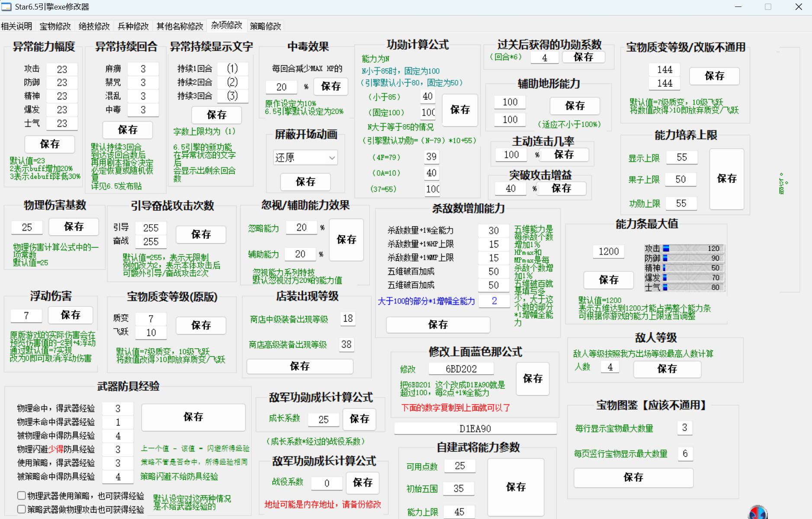Save the 异常持续显示文字 values
Viewport: 812px width, 519px height.
pyautogui.click(x=216, y=115)
